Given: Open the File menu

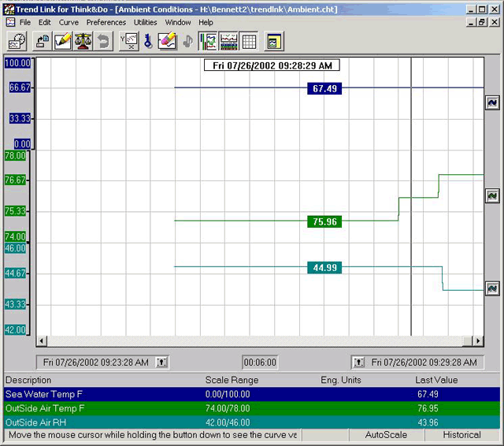Looking at the screenshot, I should click(x=25, y=23).
